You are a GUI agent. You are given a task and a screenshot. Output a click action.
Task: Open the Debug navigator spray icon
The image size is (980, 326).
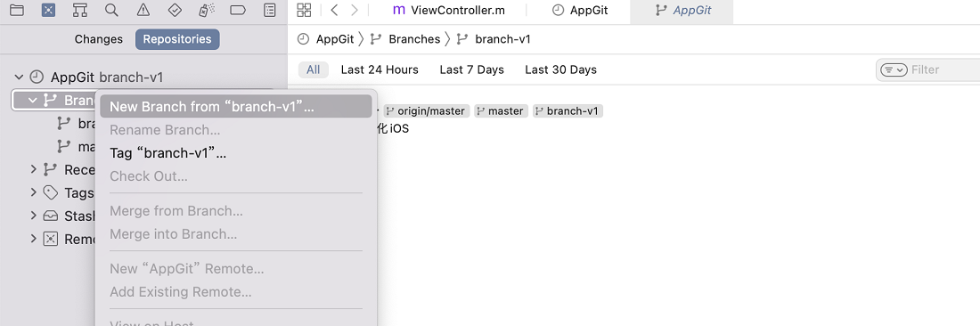[207, 10]
